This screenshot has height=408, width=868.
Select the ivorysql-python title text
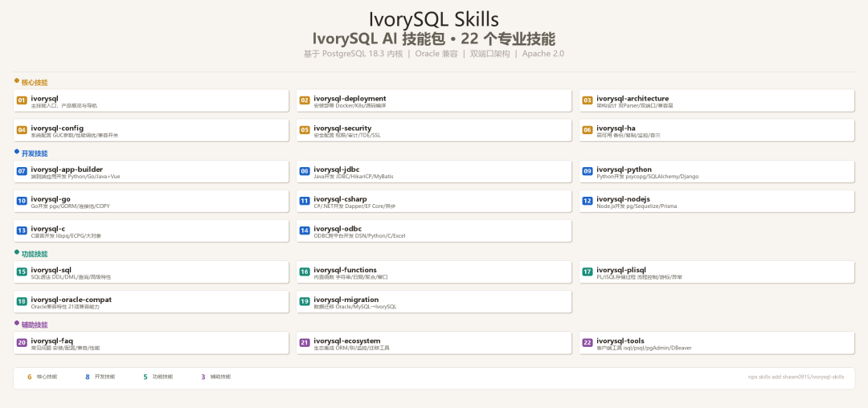pyautogui.click(x=624, y=169)
